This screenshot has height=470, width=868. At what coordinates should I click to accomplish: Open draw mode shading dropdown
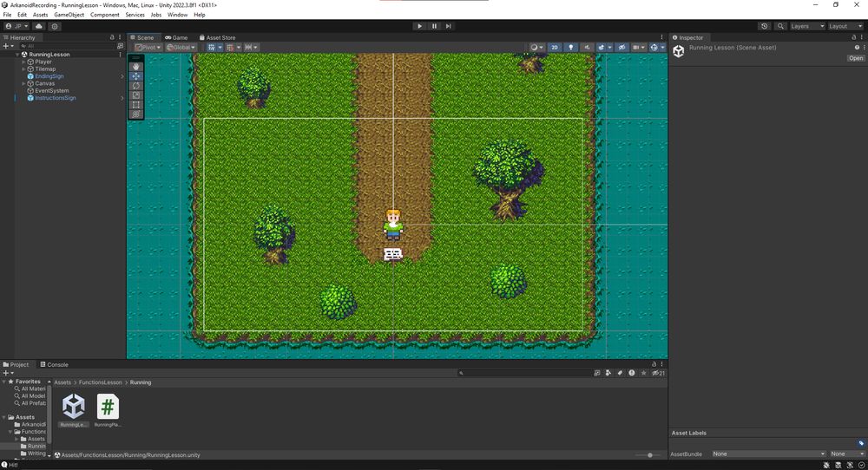click(x=536, y=48)
